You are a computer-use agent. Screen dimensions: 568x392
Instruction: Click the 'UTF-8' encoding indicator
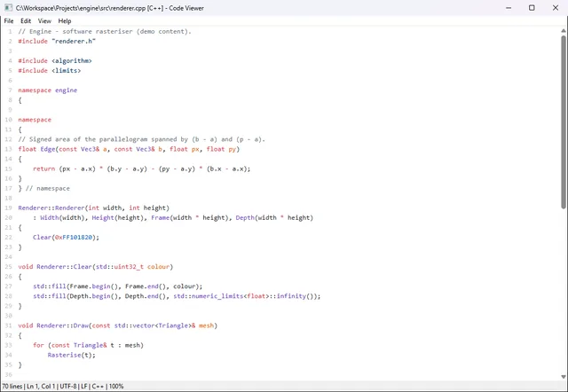coord(67,386)
